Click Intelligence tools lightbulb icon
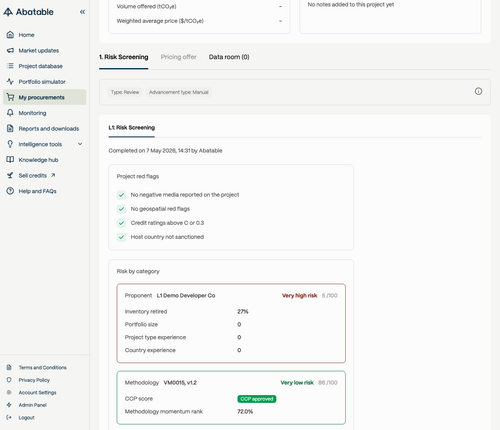This screenshot has width=500, height=430. point(10,144)
